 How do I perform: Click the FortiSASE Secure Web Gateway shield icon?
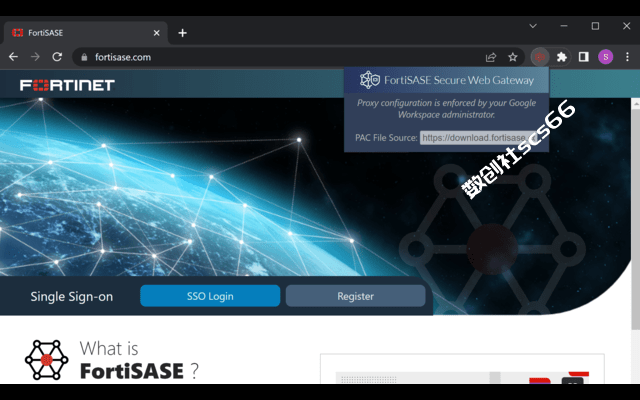coord(369,80)
